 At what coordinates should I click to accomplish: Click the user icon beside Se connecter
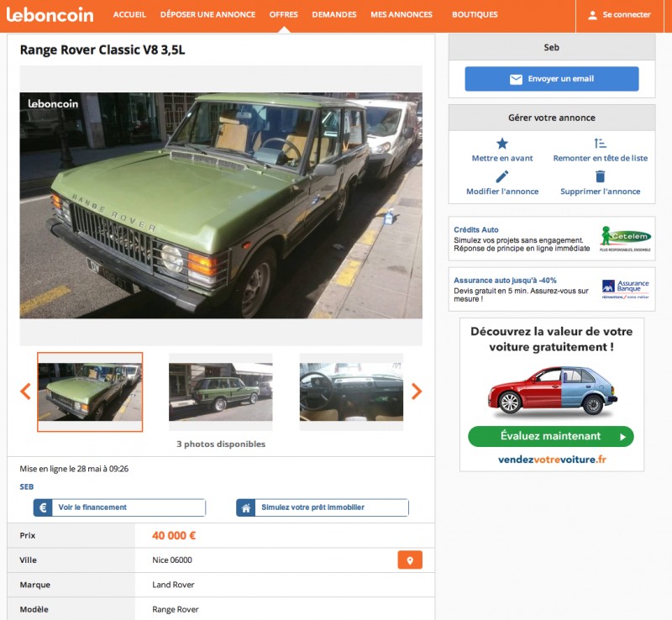tap(592, 15)
